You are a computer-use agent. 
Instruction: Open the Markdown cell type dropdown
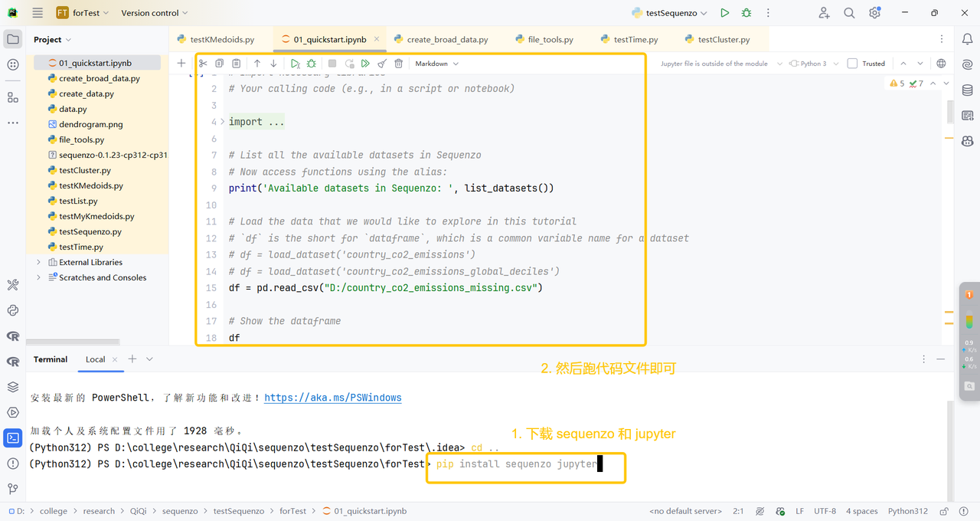click(436, 64)
